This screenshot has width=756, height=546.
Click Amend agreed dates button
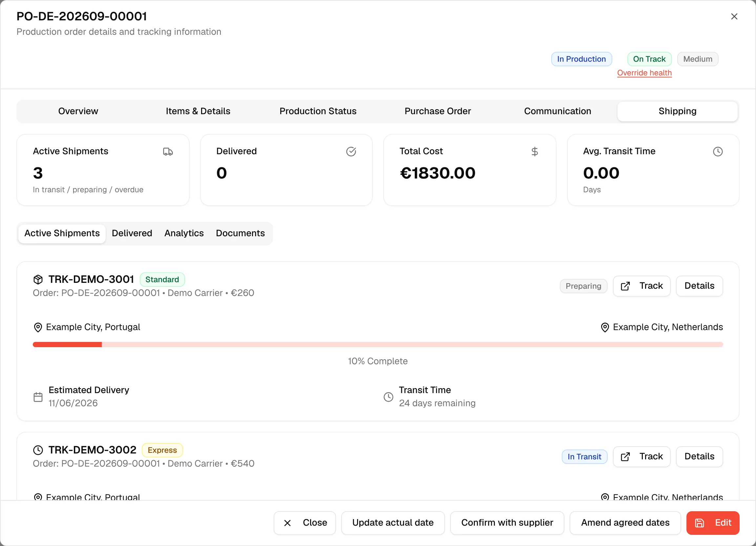click(625, 523)
